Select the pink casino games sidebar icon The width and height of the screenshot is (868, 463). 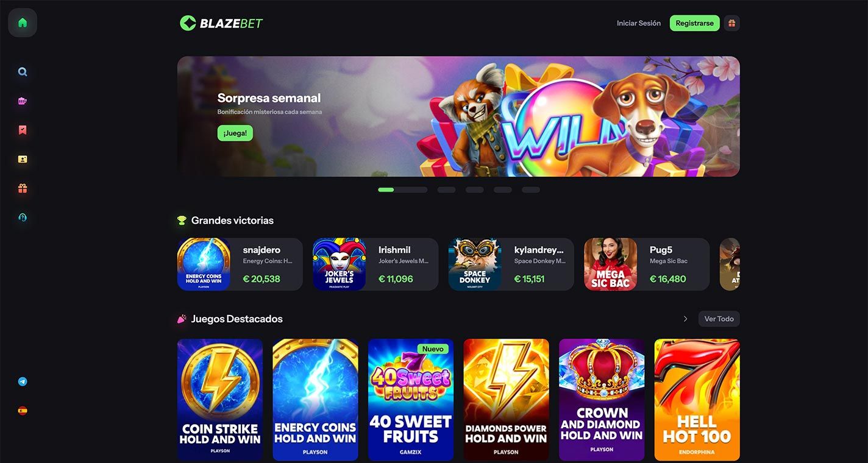tap(23, 101)
